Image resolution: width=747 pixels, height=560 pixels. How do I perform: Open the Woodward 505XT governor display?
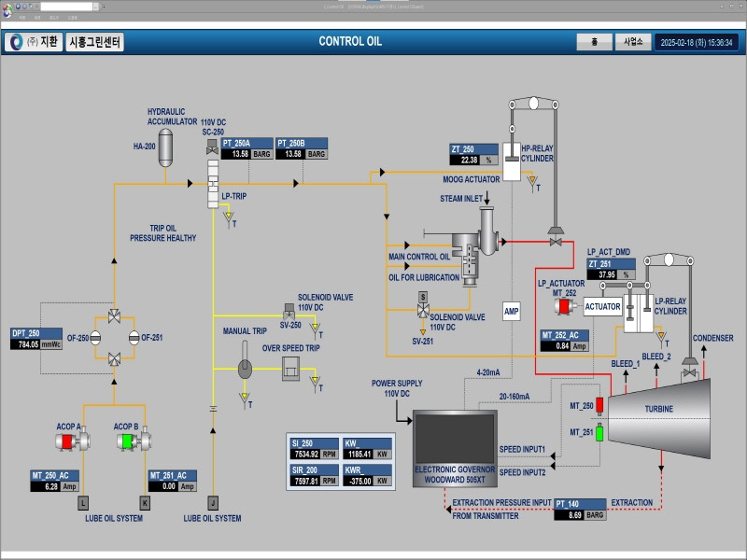pos(455,449)
